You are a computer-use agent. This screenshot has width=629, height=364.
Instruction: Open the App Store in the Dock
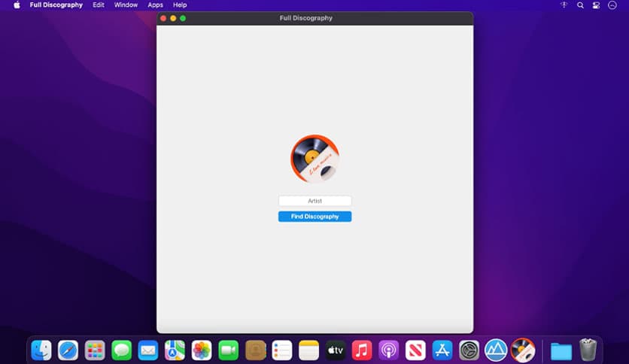[442, 350]
